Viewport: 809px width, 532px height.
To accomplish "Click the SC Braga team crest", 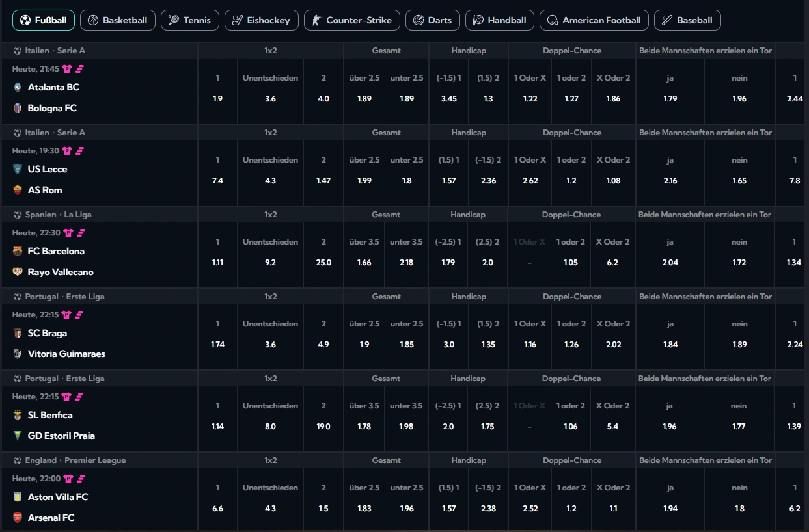I will coord(18,333).
